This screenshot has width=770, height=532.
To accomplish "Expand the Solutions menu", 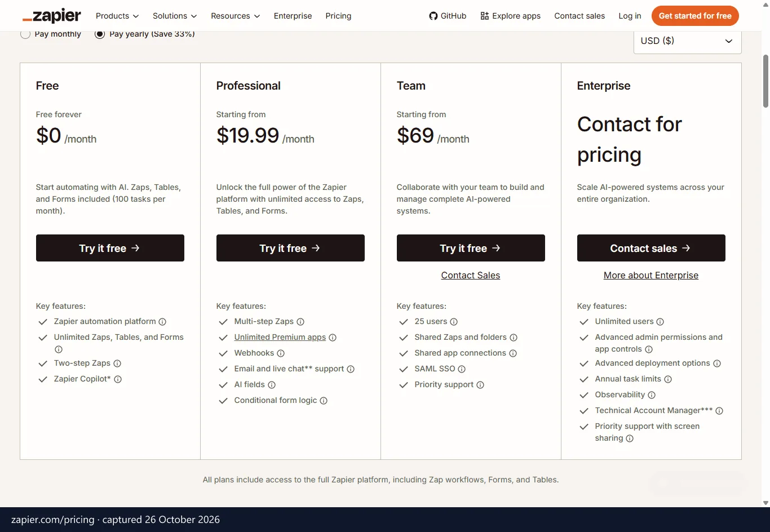I will pos(175,16).
